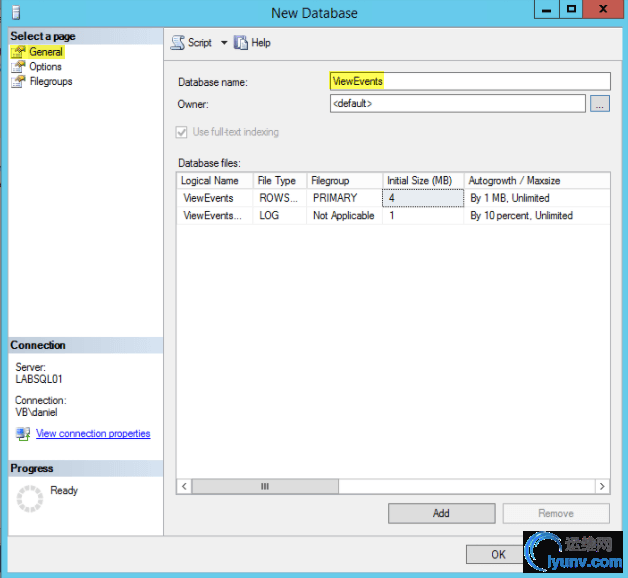Open the Script dropdown arrow

pos(224,42)
